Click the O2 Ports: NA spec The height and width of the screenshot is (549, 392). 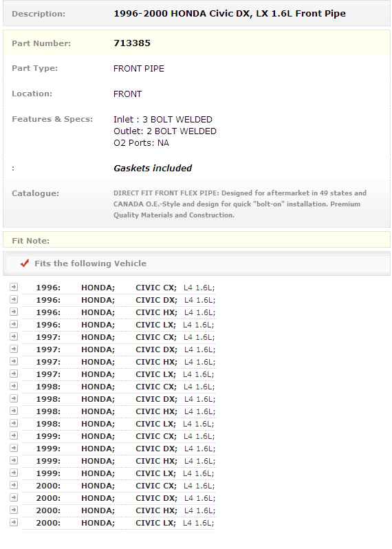pyautogui.click(x=141, y=143)
